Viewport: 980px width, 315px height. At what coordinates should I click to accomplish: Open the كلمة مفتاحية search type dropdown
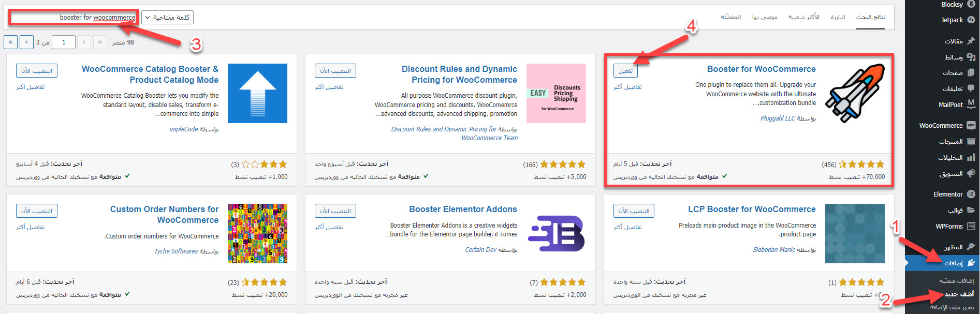(167, 17)
